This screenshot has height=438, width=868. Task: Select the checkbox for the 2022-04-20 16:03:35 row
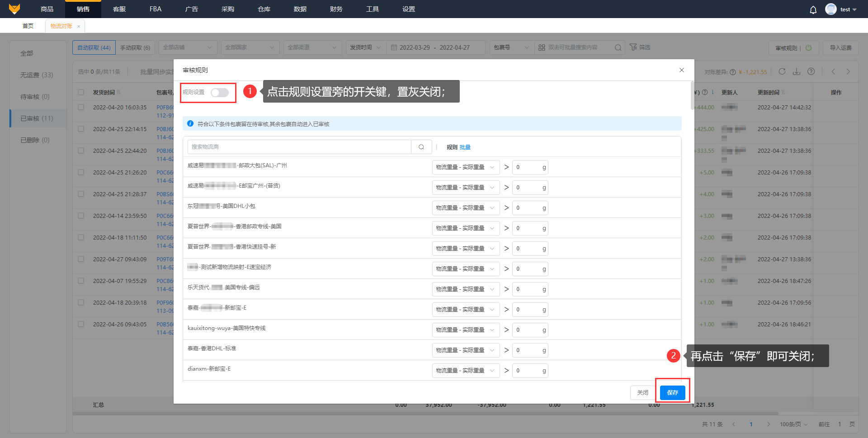[81, 108]
